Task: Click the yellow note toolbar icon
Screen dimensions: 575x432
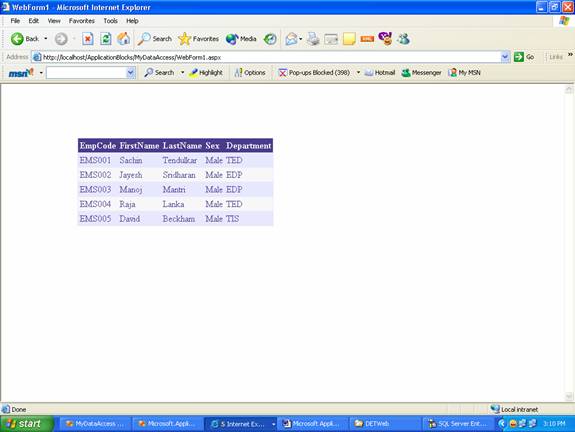Action: click(x=349, y=39)
